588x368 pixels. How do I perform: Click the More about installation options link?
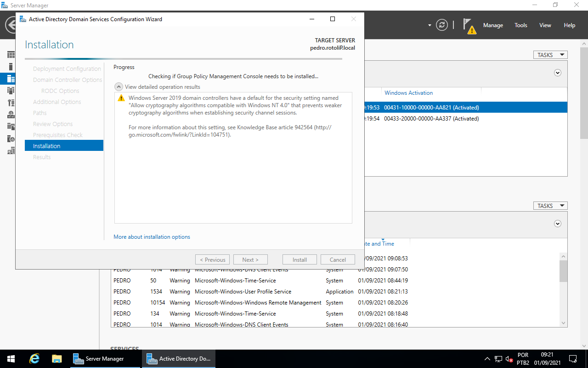pos(152,237)
